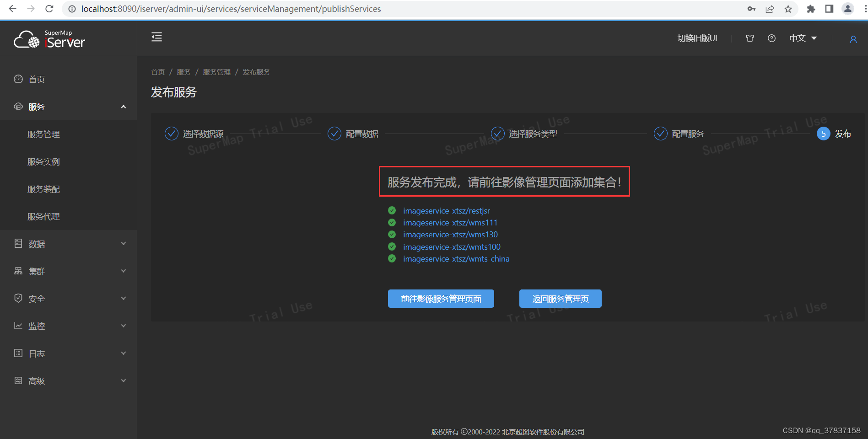868x439 pixels.
Task: Collapse the 服务 menu chevron
Action: 123,107
